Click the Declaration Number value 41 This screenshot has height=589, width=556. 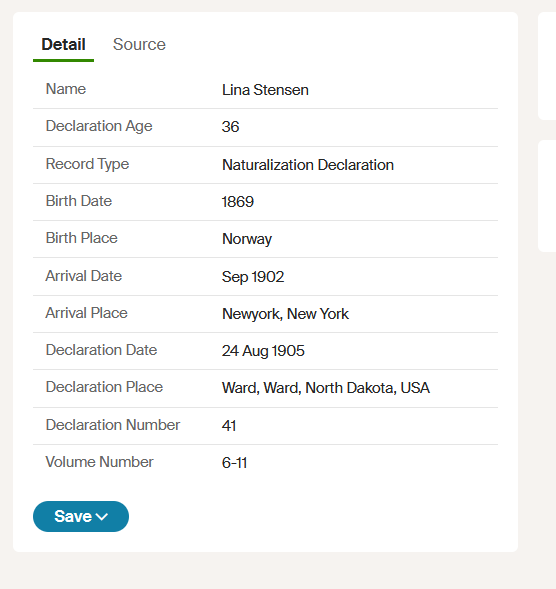[x=229, y=426]
